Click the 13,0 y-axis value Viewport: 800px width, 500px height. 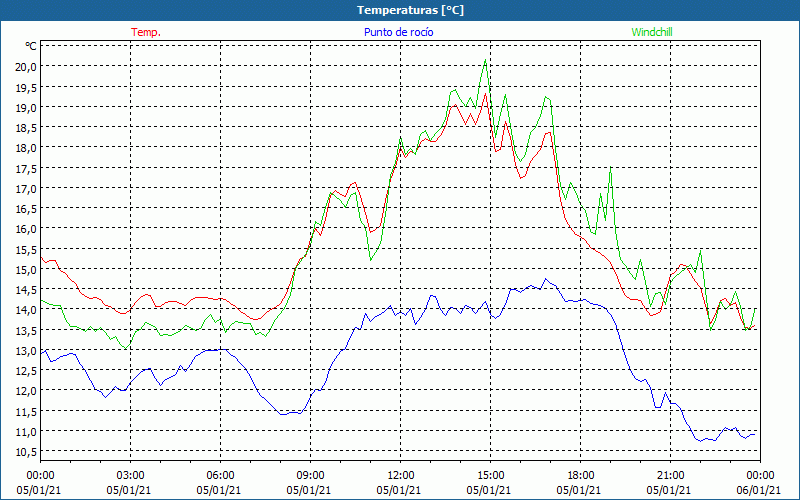27,351
